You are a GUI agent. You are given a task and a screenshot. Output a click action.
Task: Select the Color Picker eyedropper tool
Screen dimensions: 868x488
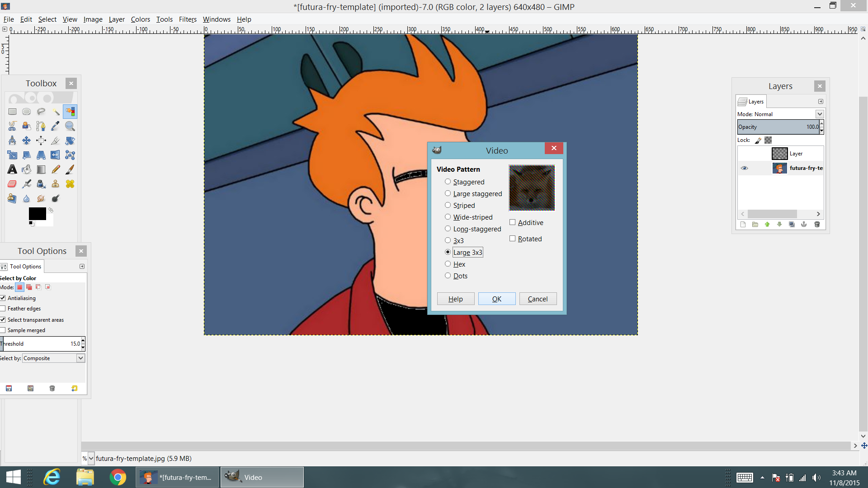(56, 126)
